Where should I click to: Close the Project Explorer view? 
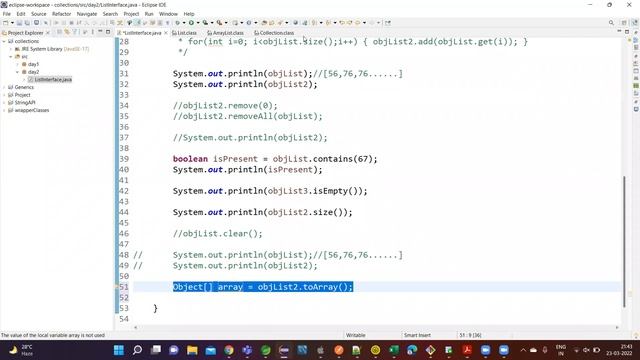48,33
